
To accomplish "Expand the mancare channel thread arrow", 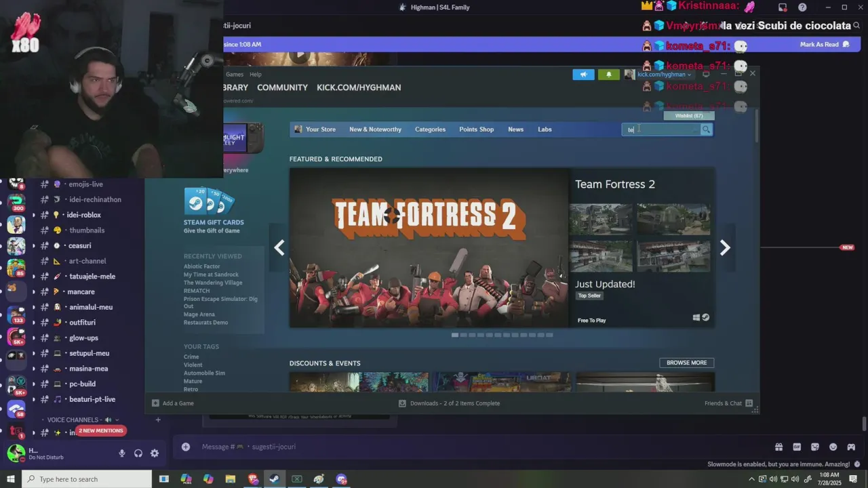I will [33, 291].
